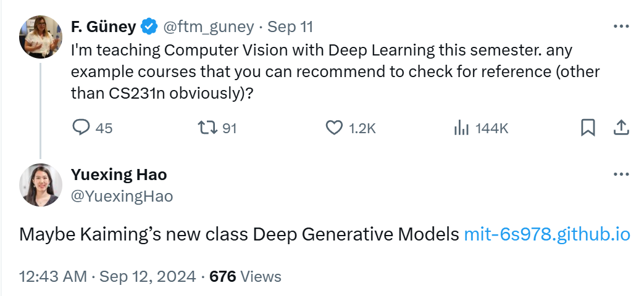Image resolution: width=644 pixels, height=296 pixels.
Task: Like the tweet with heart icon
Action: point(334,128)
